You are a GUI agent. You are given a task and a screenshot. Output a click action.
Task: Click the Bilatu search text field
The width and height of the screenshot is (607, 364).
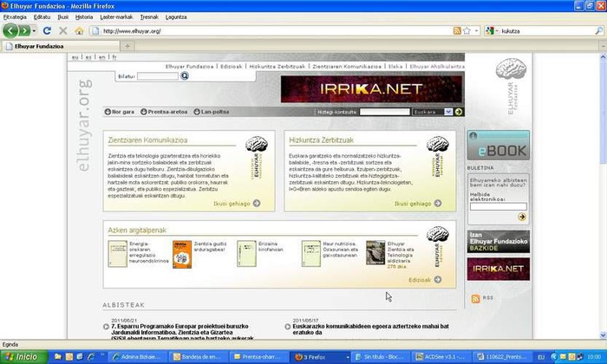[x=158, y=76]
